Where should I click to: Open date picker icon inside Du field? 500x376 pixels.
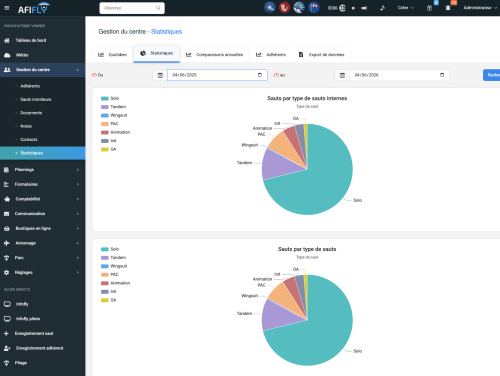point(260,75)
